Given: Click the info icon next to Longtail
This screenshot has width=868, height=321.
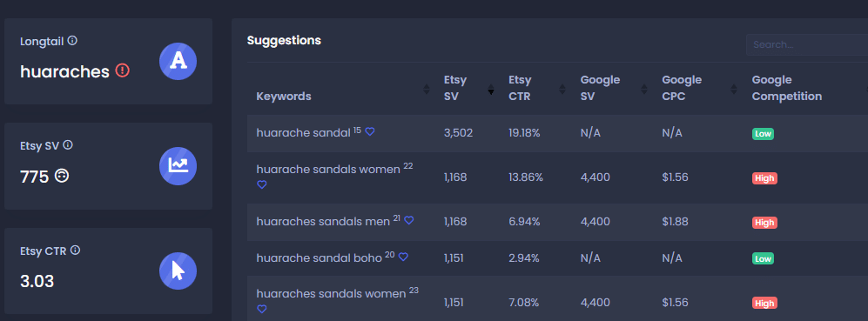Looking at the screenshot, I should 72,41.
